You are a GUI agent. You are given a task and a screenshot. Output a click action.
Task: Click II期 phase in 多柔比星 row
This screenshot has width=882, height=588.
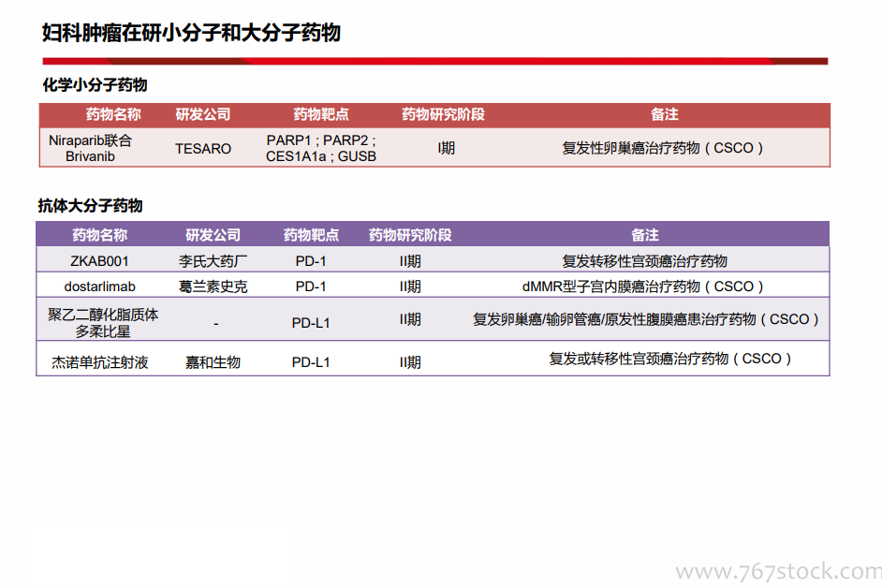(410, 319)
